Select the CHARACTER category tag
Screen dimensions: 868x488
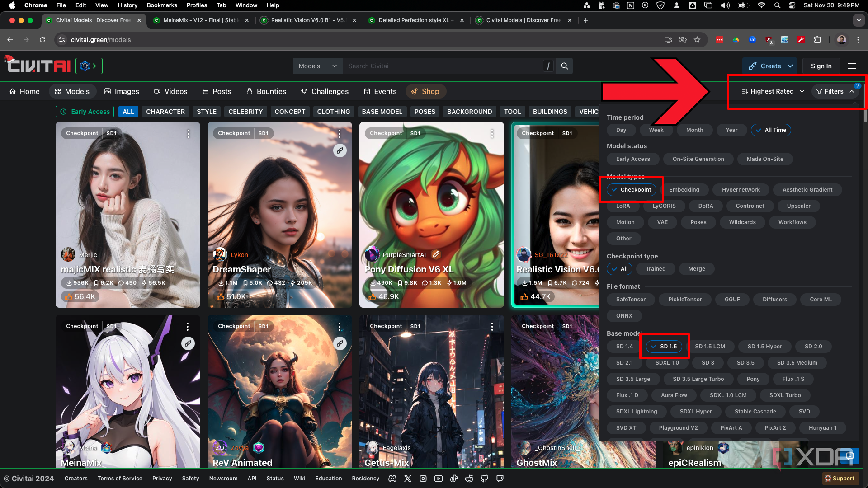coord(165,112)
